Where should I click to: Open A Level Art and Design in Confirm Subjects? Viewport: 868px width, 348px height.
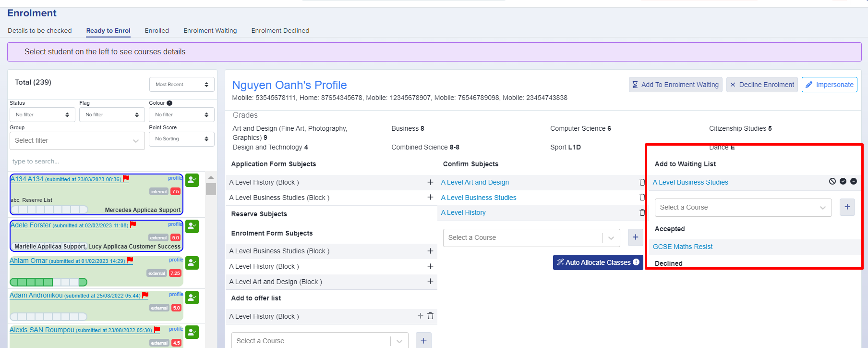[x=475, y=182]
